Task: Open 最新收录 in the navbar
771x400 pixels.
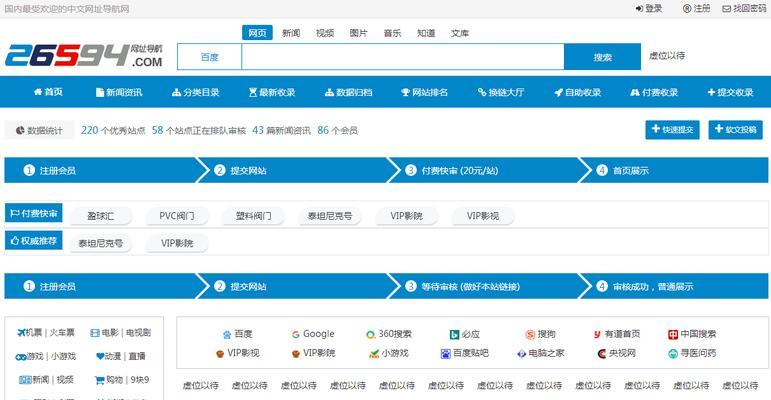Action: pyautogui.click(x=272, y=92)
